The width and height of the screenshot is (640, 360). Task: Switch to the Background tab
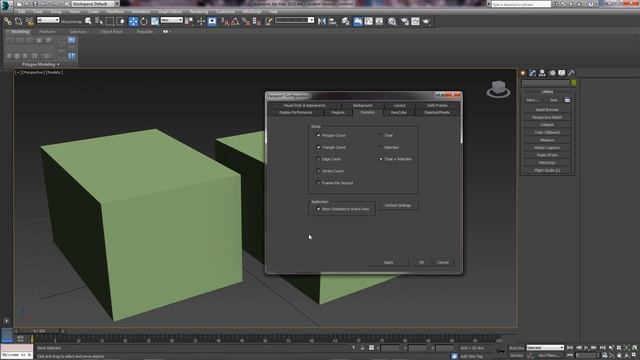362,105
